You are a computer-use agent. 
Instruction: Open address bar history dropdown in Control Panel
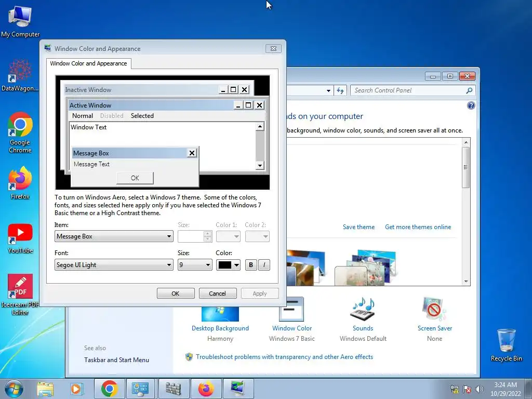tap(328, 90)
